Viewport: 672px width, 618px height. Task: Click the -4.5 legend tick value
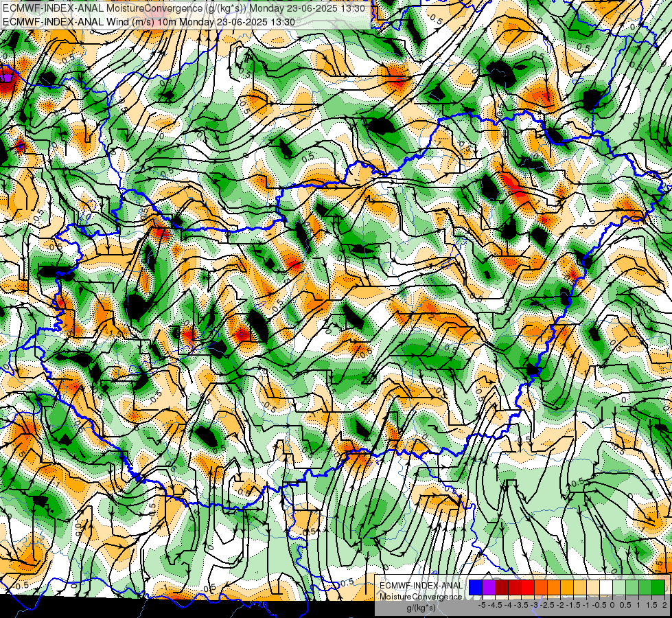[495, 605]
